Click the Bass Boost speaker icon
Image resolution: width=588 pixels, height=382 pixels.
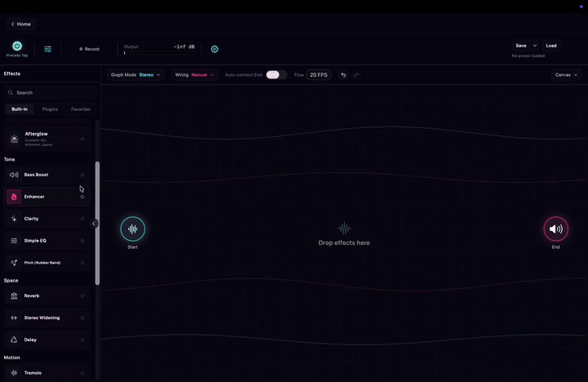14,175
